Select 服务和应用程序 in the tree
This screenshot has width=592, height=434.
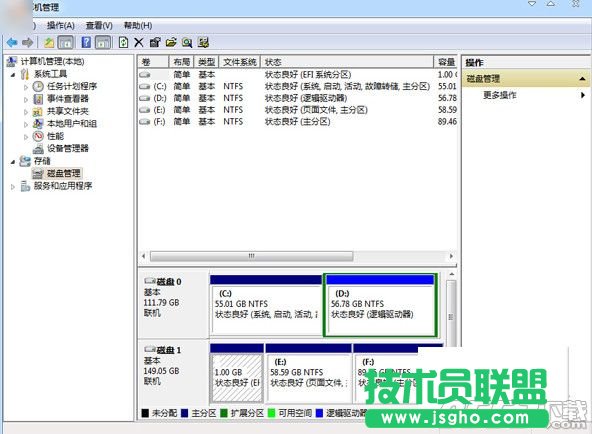point(63,186)
